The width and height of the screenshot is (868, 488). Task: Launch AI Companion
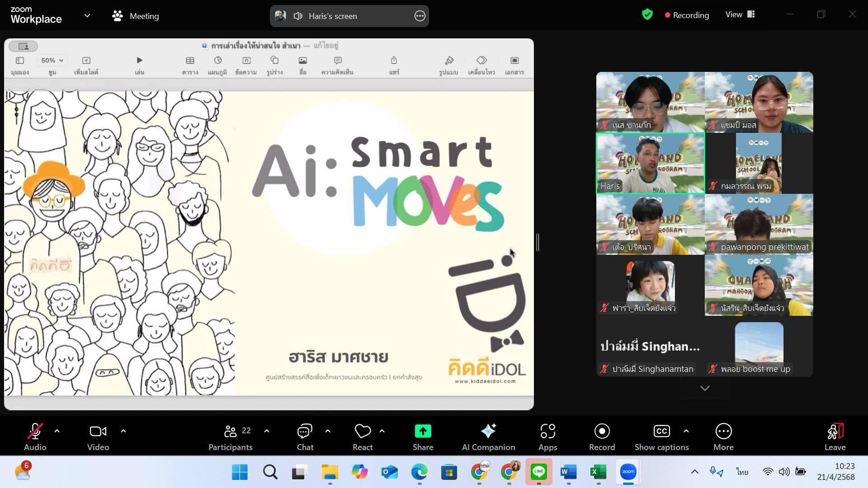click(488, 436)
